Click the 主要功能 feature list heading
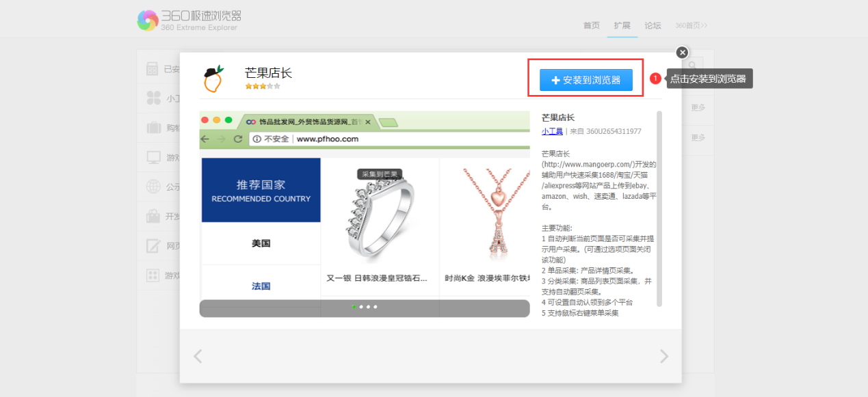868x397 pixels. [x=557, y=228]
